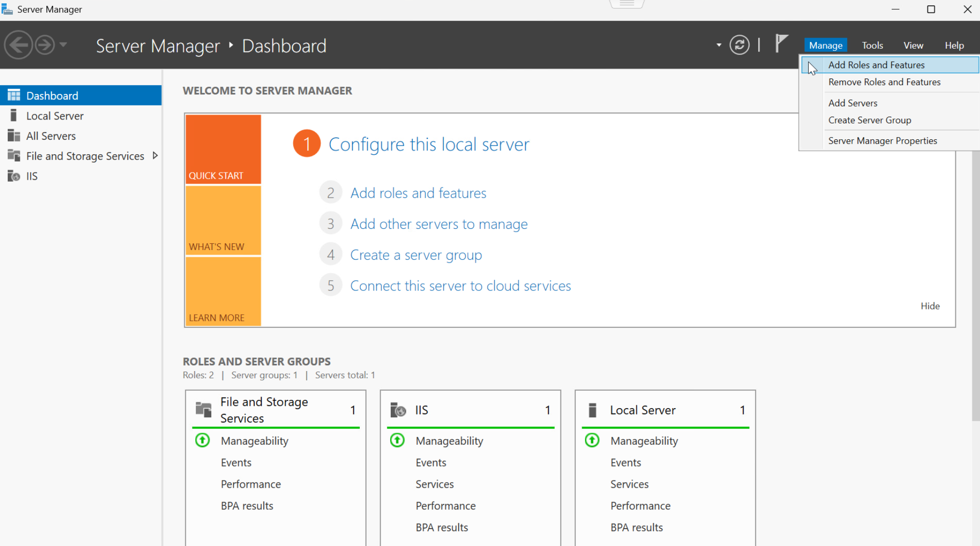Screen dimensions: 980x546
Task: Click green Manageability arrow in IIS tile
Action: [397, 440]
